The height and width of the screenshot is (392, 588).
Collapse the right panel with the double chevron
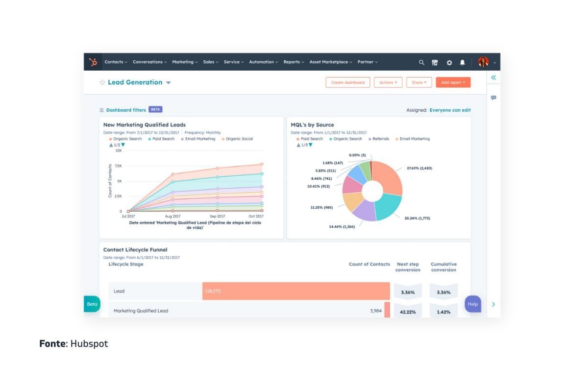[493, 77]
